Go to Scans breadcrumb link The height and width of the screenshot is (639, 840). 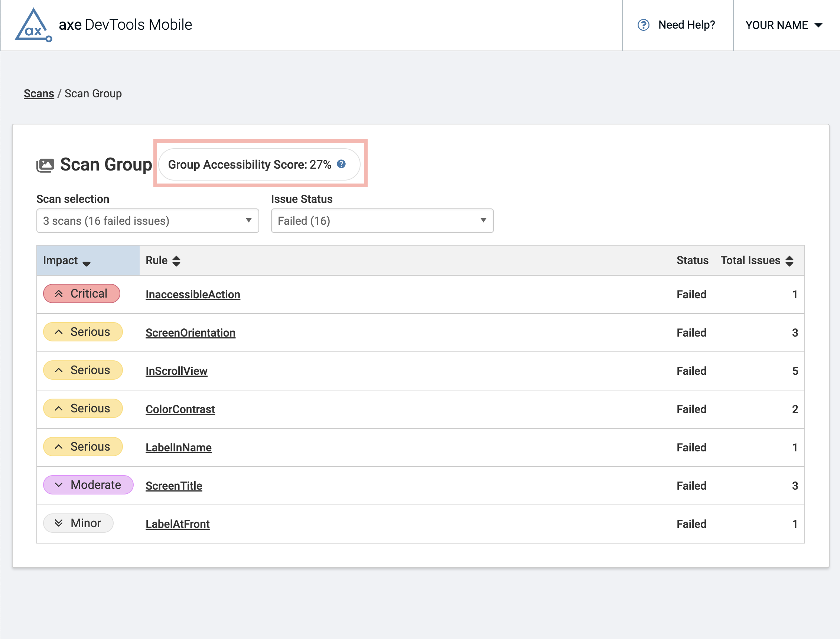39,94
